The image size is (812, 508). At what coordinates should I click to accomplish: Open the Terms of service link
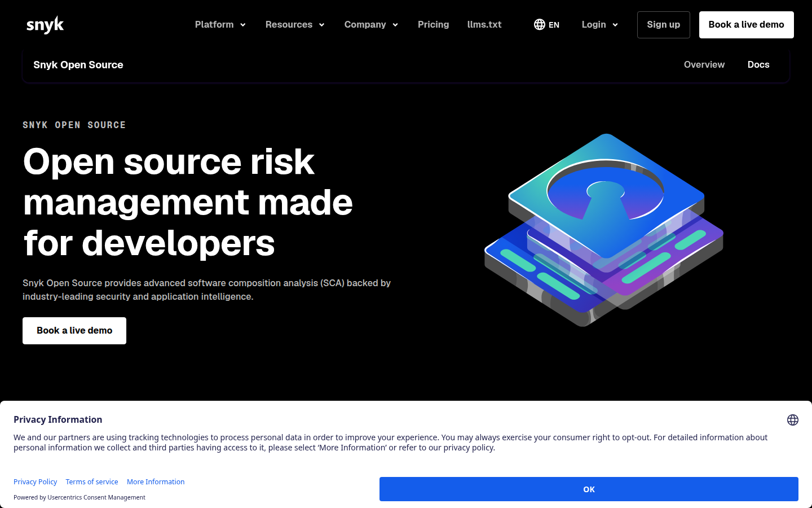pos(92,482)
